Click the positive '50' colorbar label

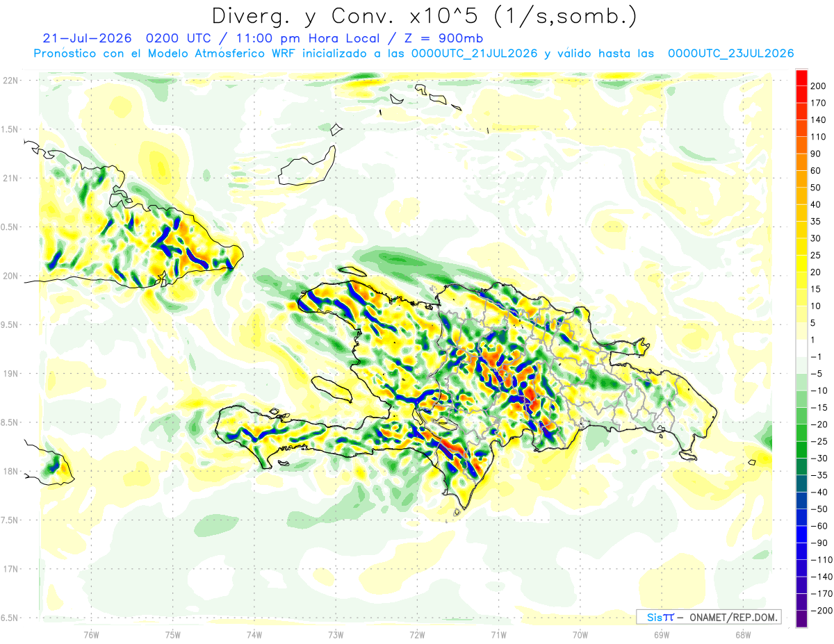(x=817, y=188)
